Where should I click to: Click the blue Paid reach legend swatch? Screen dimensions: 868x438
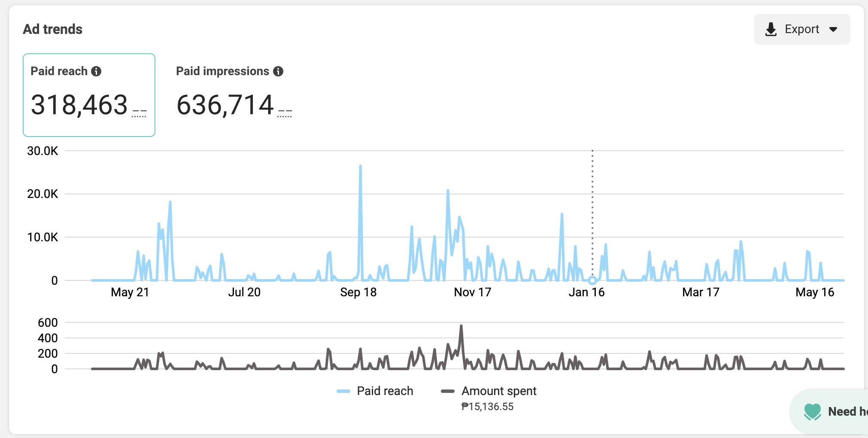point(343,391)
